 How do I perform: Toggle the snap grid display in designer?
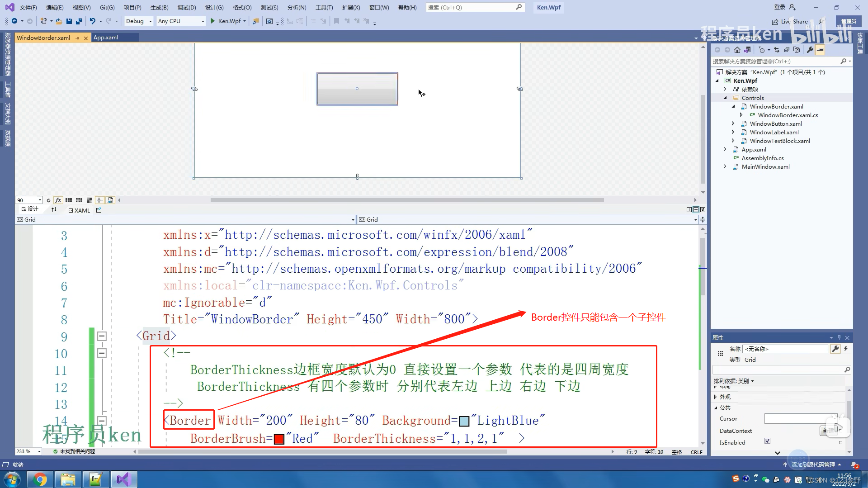(69, 200)
